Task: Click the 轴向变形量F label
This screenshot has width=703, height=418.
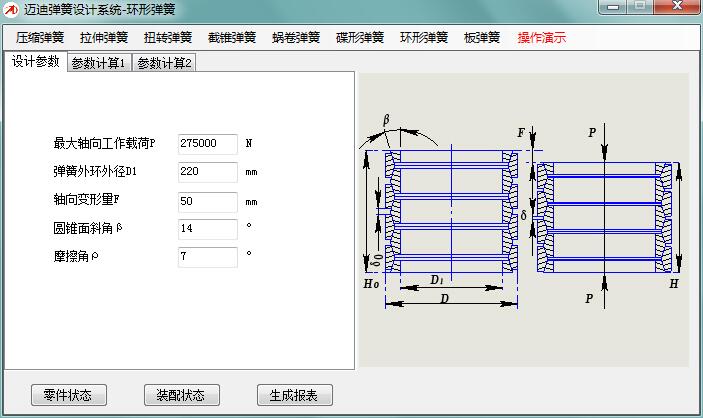Action: tap(86, 199)
